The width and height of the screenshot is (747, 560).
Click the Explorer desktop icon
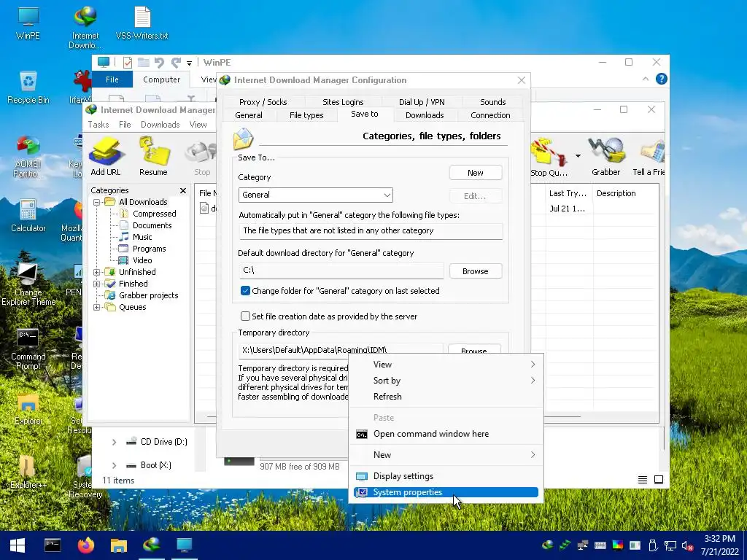[28, 410]
